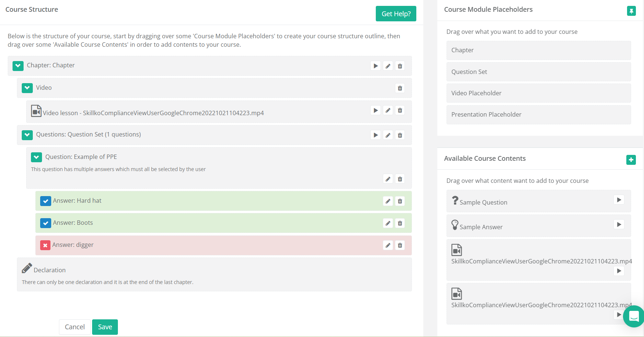Viewport: 644px width, 337px height.
Task: Toggle correct checkbox for Boots answer
Action: coord(46,223)
